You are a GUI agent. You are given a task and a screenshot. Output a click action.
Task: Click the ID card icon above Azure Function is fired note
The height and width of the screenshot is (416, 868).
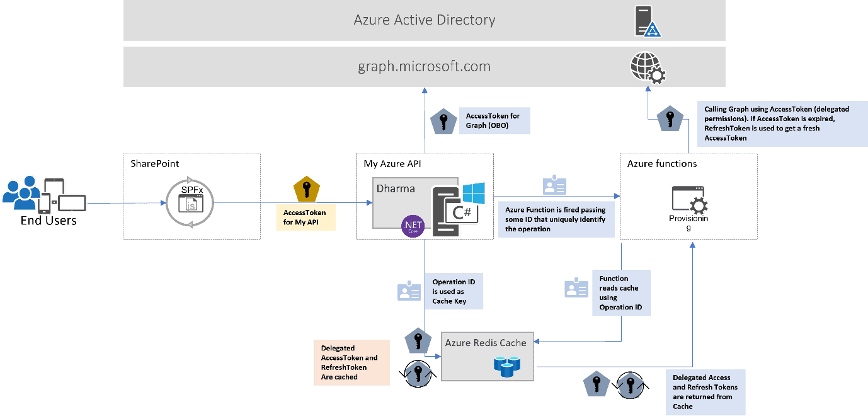pos(554,186)
